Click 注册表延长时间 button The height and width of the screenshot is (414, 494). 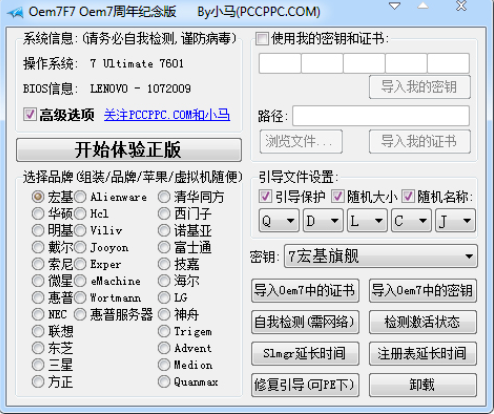coord(423,353)
